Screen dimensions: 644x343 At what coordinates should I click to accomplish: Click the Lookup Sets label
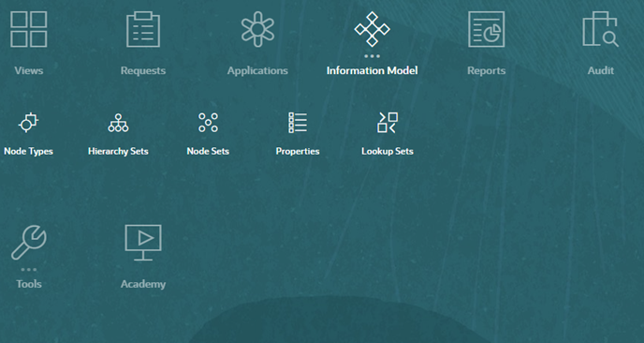[x=388, y=151]
